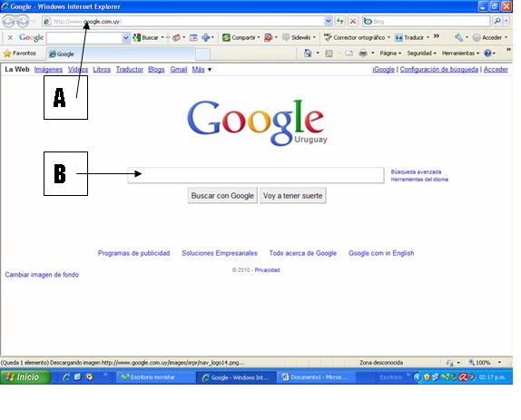The image size is (521, 420).
Task: Open Herramientas del idioma link
Action: pyautogui.click(x=419, y=180)
